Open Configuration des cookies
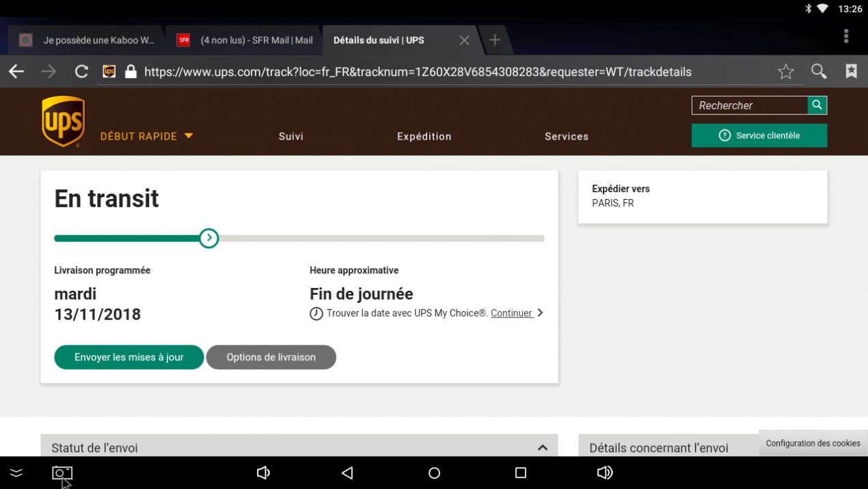This screenshot has height=489, width=868. click(813, 443)
